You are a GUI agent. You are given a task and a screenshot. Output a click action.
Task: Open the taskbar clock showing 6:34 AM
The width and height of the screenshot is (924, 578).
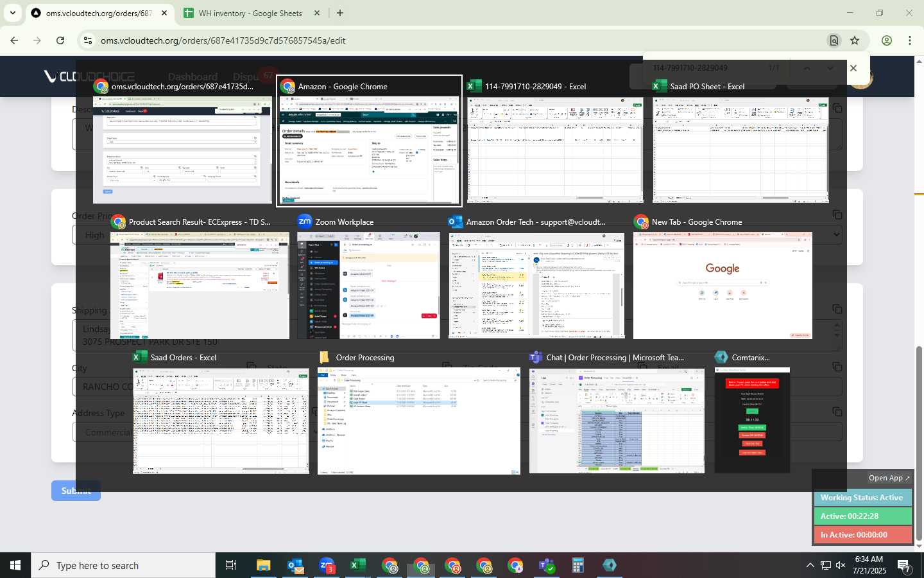pyautogui.click(x=869, y=565)
